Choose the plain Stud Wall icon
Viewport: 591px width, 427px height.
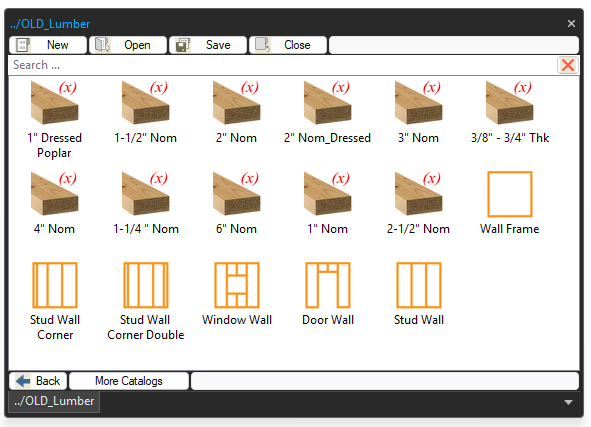[419, 285]
